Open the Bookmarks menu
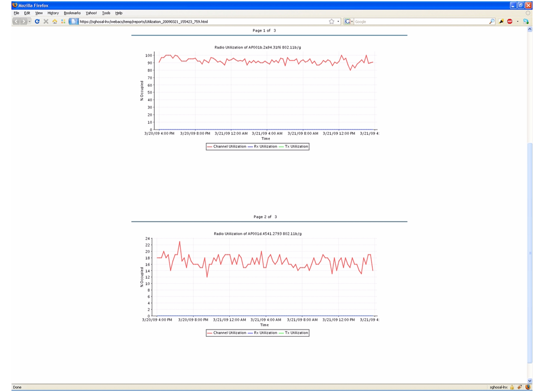The image size is (544, 392). pyautogui.click(x=72, y=13)
